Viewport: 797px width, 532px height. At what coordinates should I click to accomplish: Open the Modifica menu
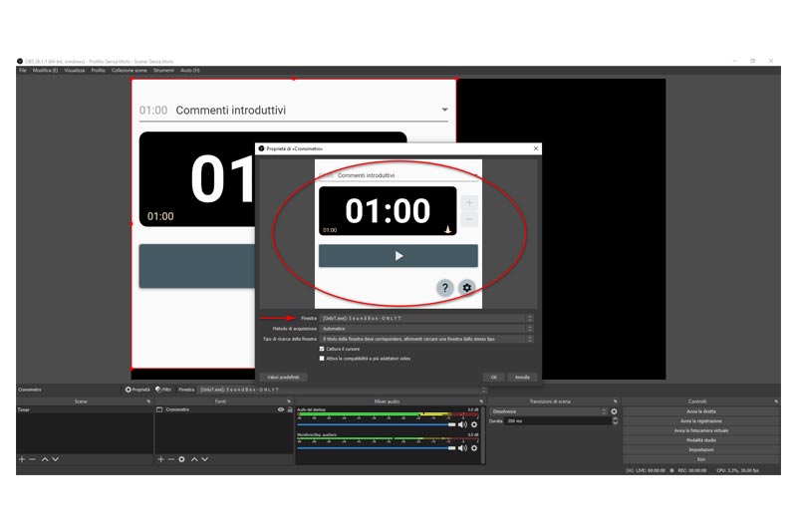point(45,71)
